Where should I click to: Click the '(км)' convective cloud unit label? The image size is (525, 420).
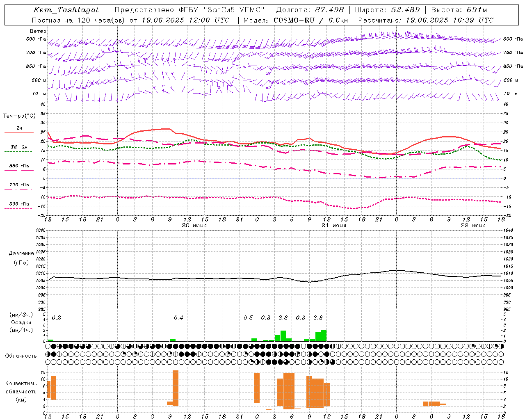tap(21, 399)
